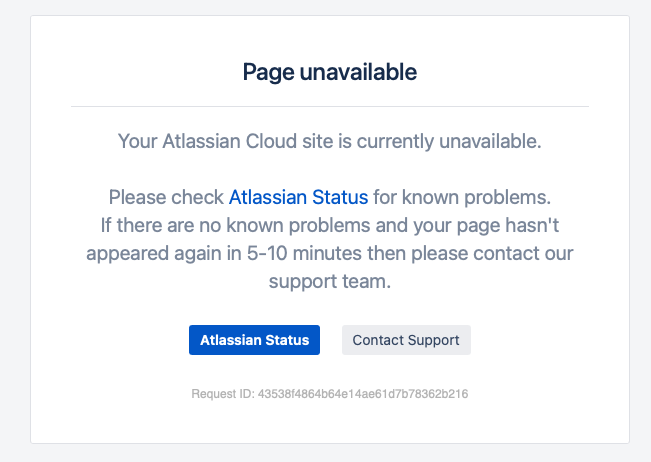Viewport: 651px width, 462px height.
Task: Click the horizontal divider under the heading
Action: [x=330, y=106]
